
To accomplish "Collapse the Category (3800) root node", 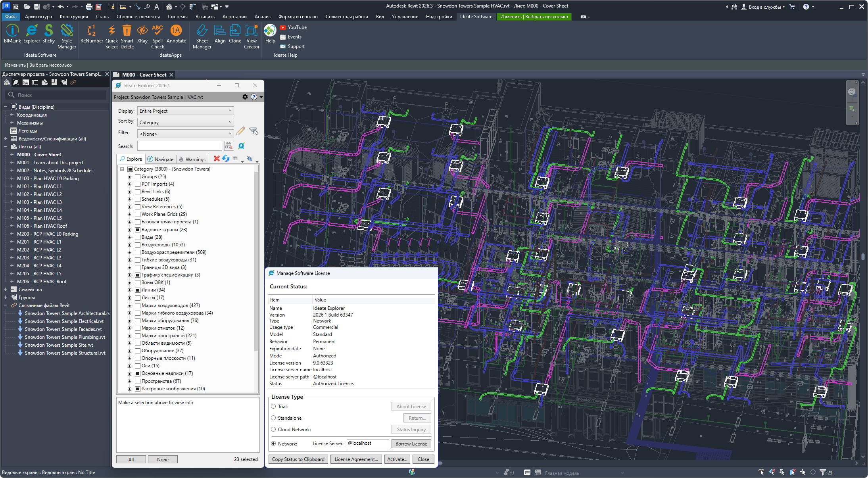I will pos(122,169).
